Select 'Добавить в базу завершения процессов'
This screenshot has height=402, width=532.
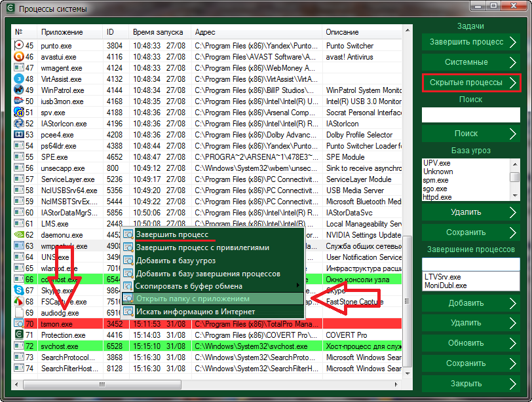tap(212, 273)
